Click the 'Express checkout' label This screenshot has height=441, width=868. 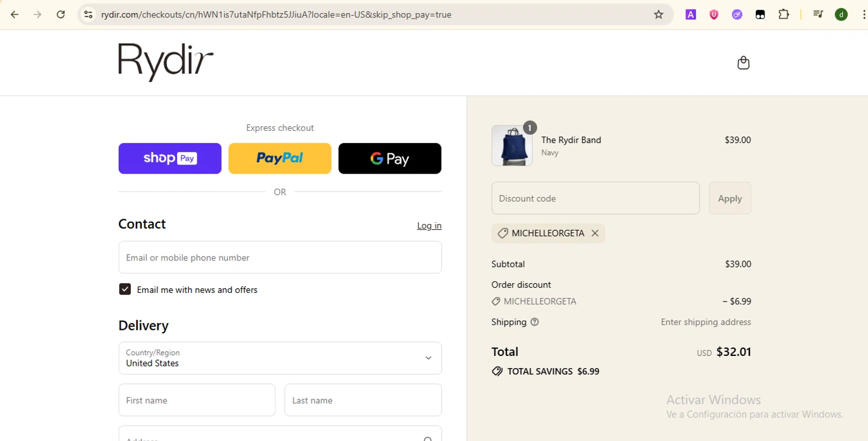280,128
